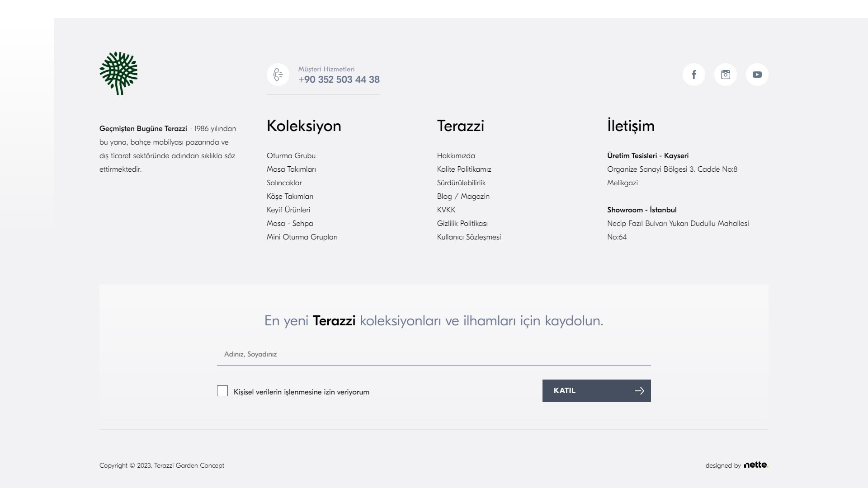
Task: Click the Koleksiyon heading
Action: click(304, 126)
